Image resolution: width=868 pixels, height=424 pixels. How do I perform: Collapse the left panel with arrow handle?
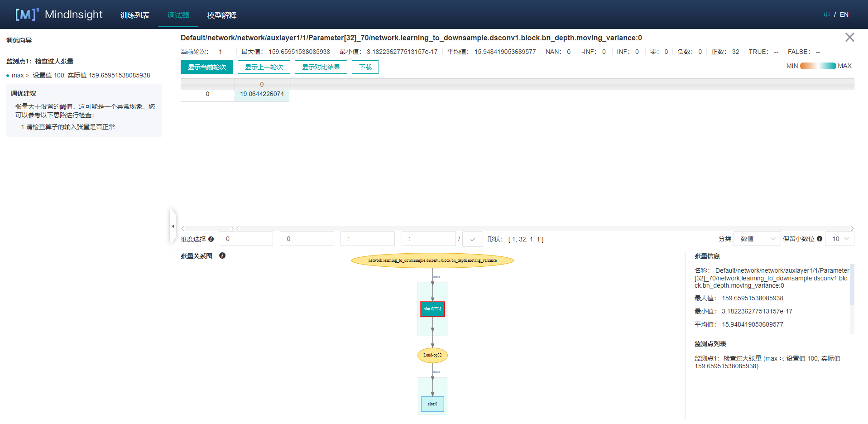coord(173,226)
